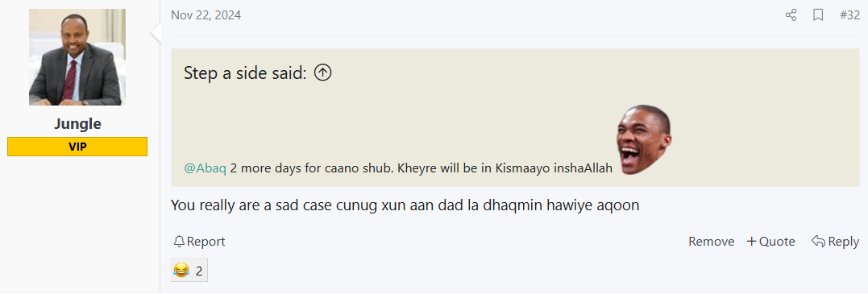Click the yellow VIP badge

pyautogui.click(x=77, y=147)
